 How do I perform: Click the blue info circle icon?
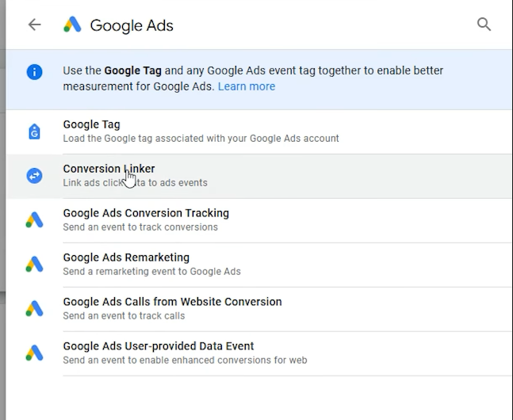[34, 72]
